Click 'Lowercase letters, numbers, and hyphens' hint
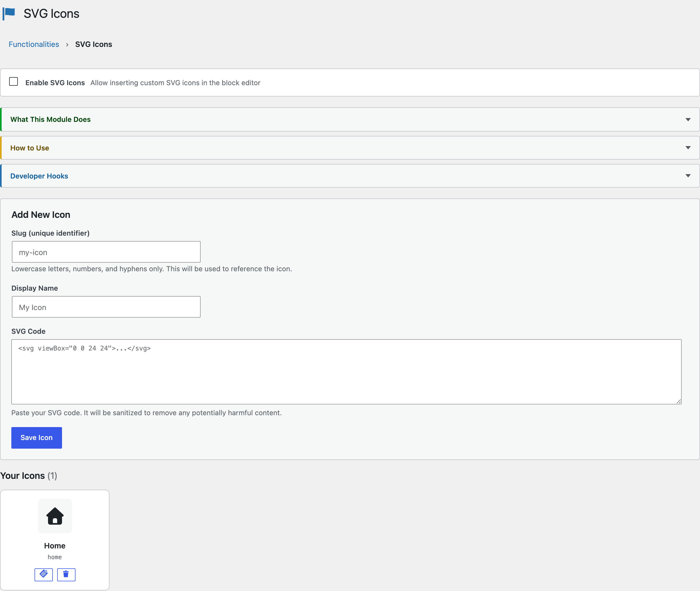700x591 pixels. [152, 269]
